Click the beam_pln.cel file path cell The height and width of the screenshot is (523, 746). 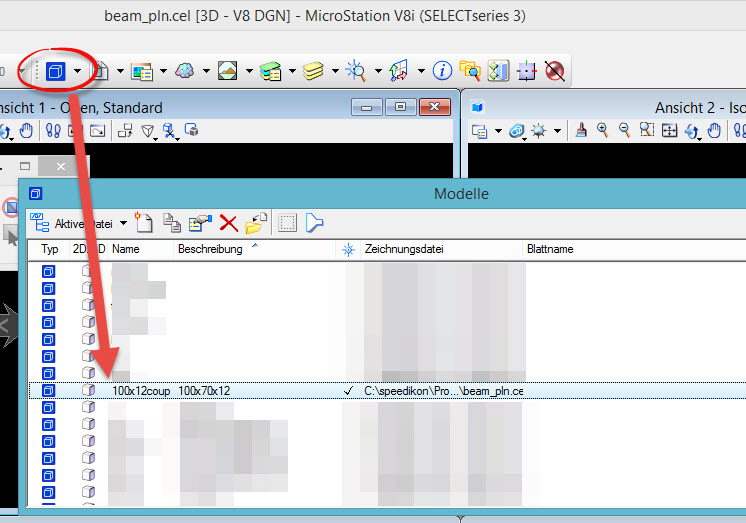pyautogui.click(x=443, y=391)
